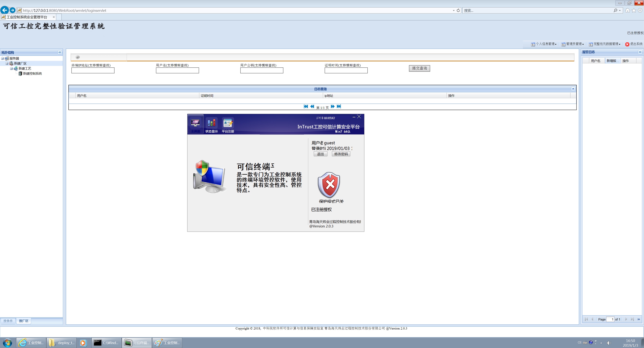Go to first page of log query
This screenshot has height=348, width=644.
point(306,107)
